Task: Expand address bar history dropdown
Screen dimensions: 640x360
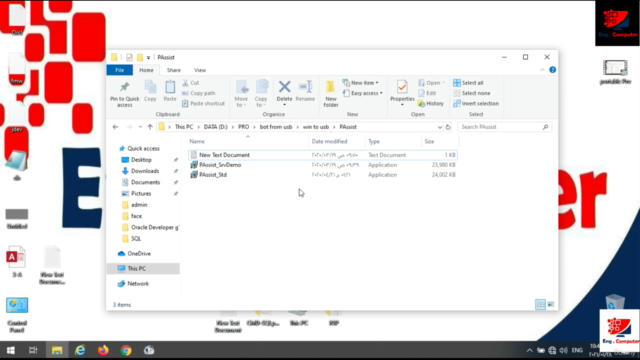Action: [x=440, y=127]
